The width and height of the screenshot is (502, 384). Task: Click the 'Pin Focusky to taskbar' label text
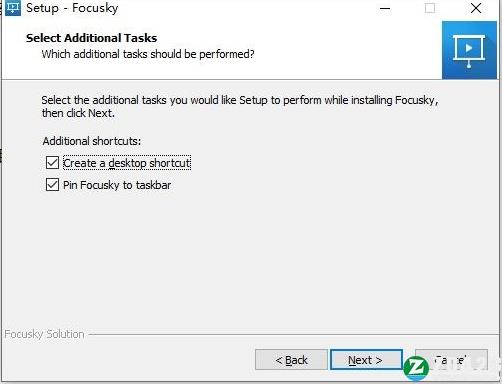[x=117, y=185]
